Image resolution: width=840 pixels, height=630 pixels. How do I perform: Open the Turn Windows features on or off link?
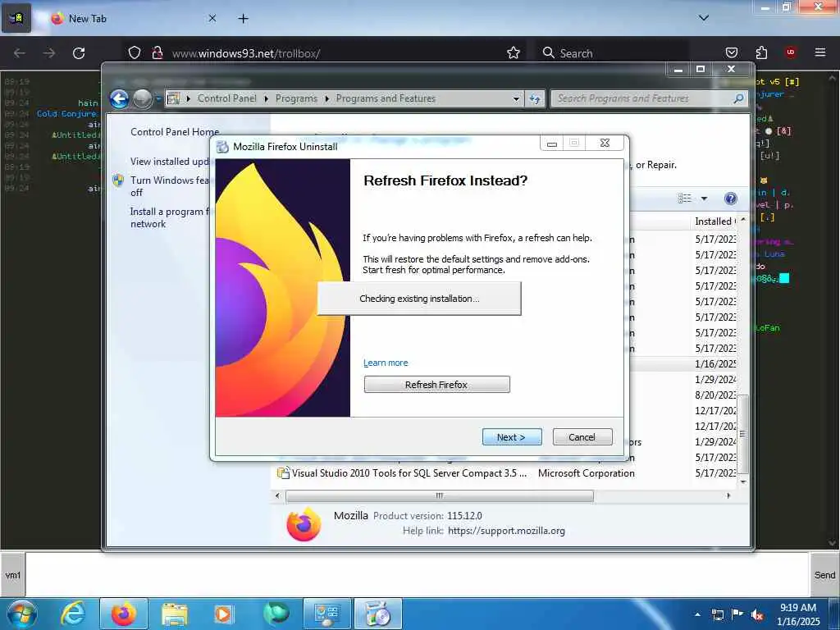pos(169,186)
